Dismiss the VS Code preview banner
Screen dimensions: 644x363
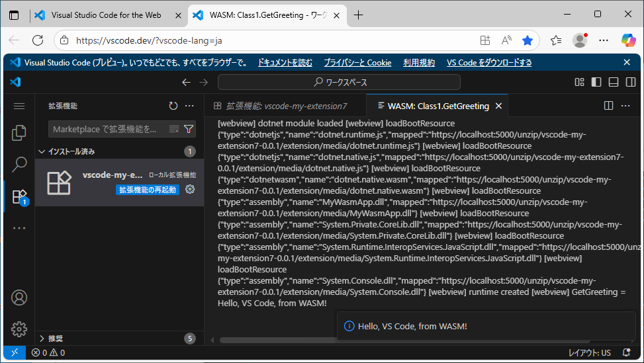tap(627, 62)
